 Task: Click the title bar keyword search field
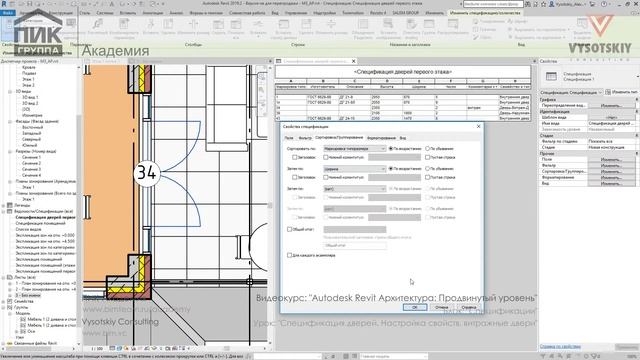(x=493, y=4)
